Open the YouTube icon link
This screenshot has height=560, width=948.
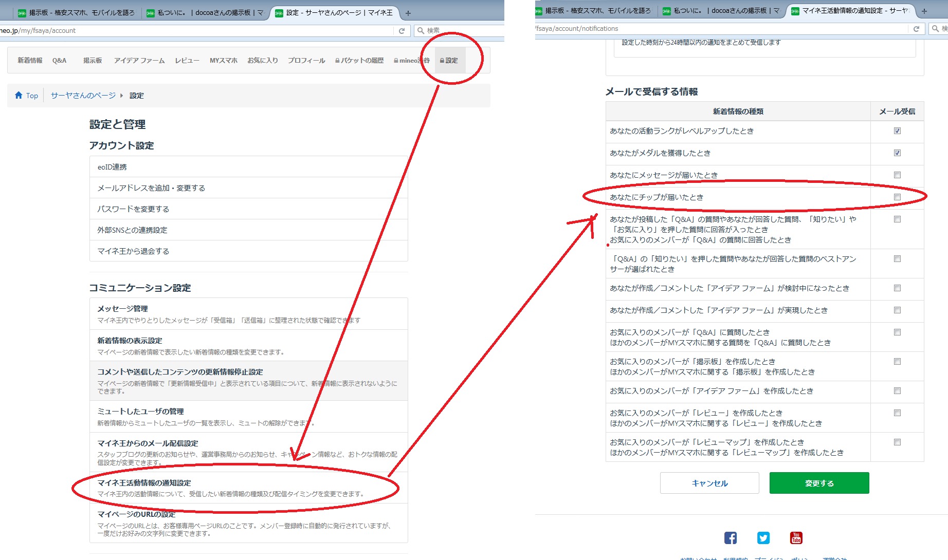pos(796,538)
